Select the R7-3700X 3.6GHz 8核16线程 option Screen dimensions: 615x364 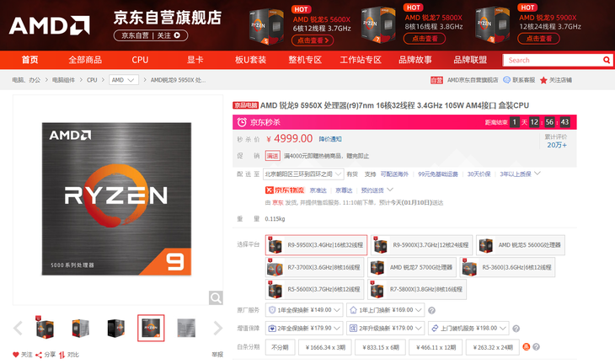click(314, 267)
